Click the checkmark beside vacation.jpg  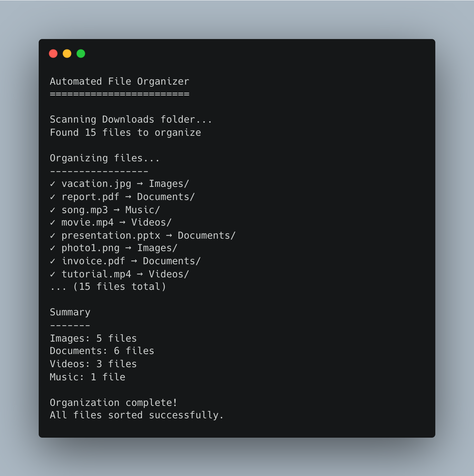(x=53, y=184)
